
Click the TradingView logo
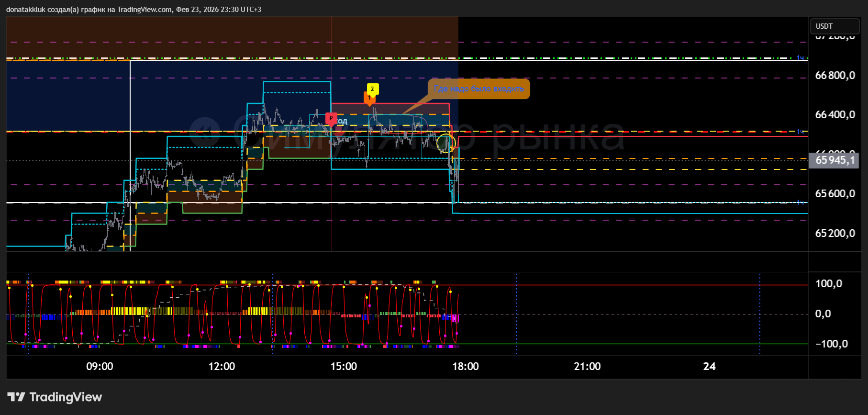55,397
